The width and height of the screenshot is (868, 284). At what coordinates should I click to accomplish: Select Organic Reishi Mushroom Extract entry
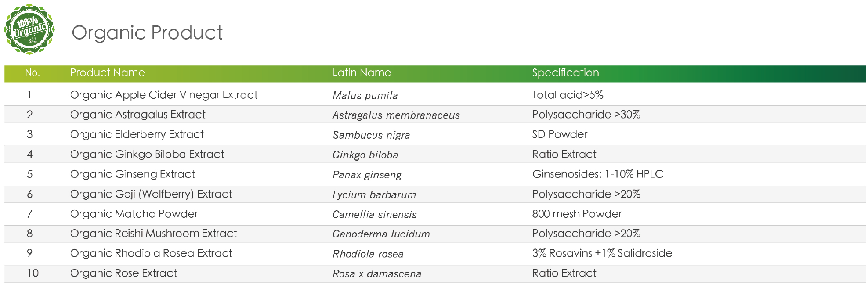(153, 233)
